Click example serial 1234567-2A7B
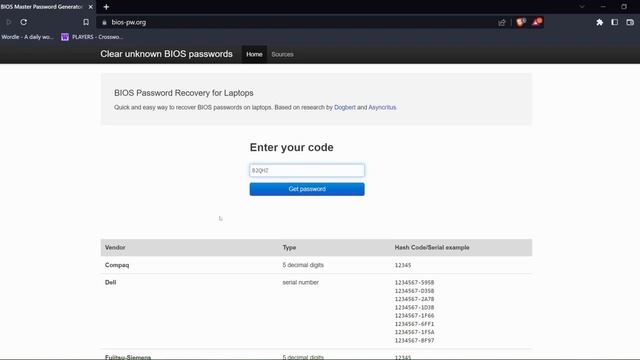 coord(414,299)
